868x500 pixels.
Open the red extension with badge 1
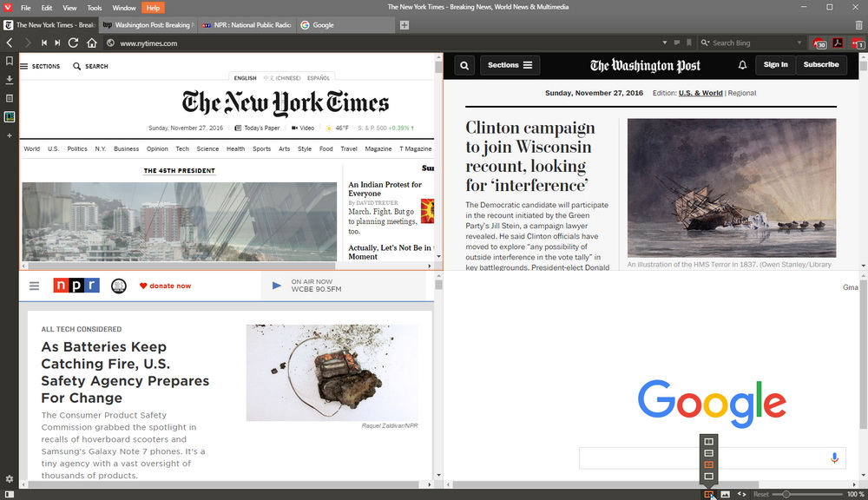[x=858, y=43]
